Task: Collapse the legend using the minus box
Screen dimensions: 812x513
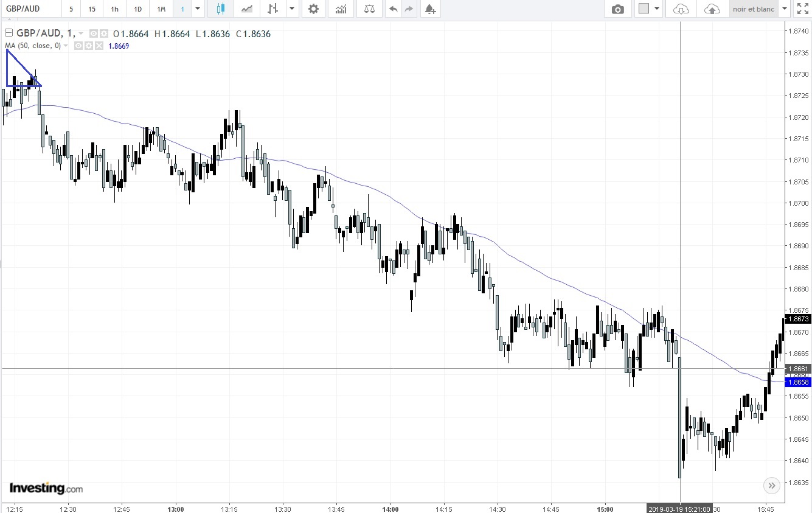Action: (9, 33)
